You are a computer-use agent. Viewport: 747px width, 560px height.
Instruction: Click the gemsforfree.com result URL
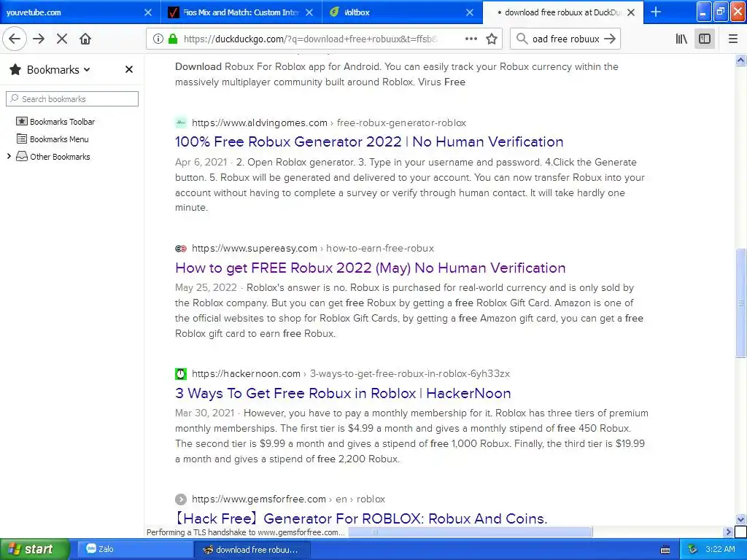(288, 499)
